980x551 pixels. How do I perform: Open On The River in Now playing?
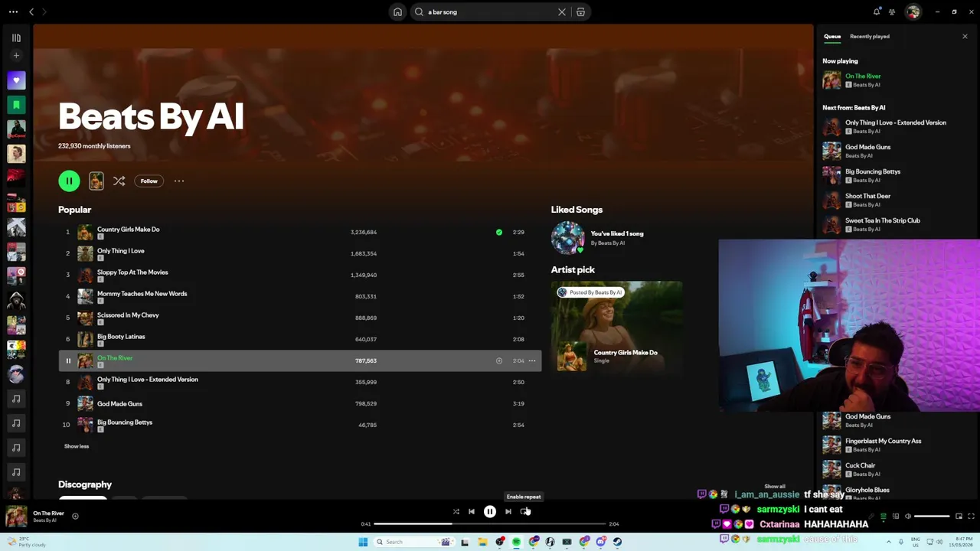tap(863, 76)
